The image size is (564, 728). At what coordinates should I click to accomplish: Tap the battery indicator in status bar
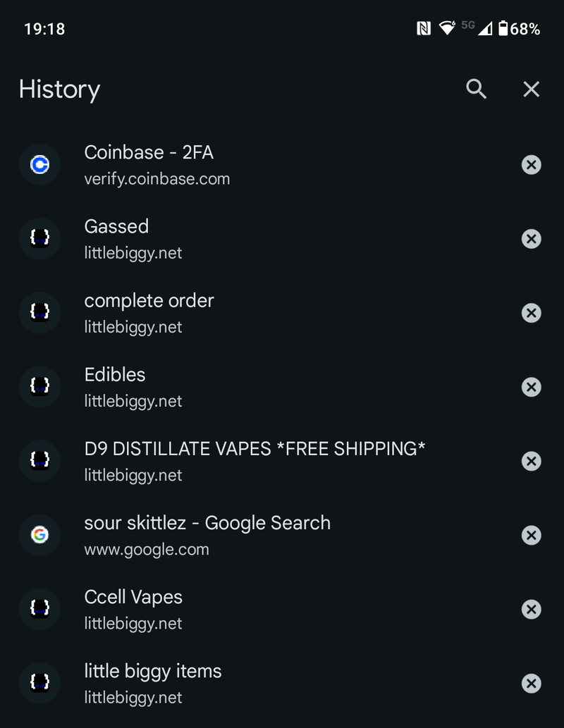503,29
